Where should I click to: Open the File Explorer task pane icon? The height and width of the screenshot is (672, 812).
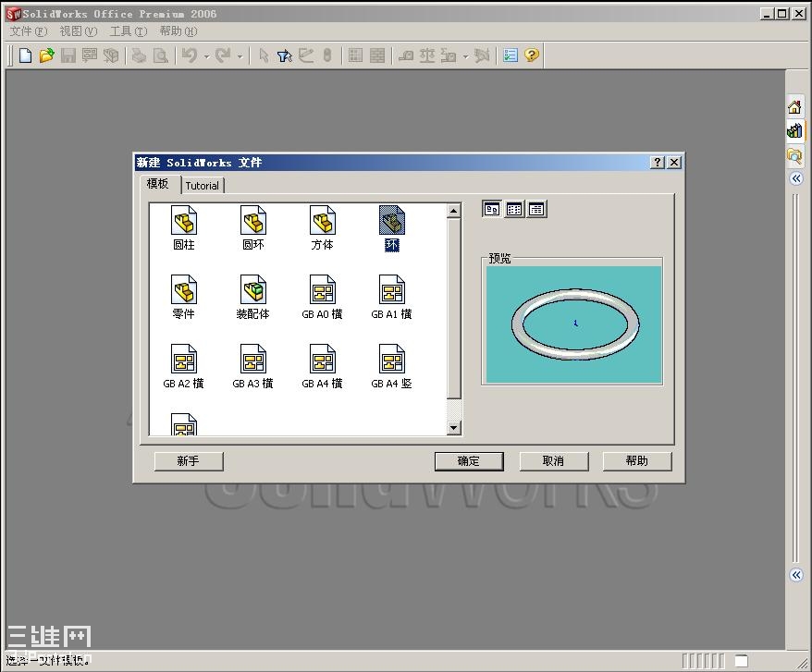pyautogui.click(x=795, y=155)
